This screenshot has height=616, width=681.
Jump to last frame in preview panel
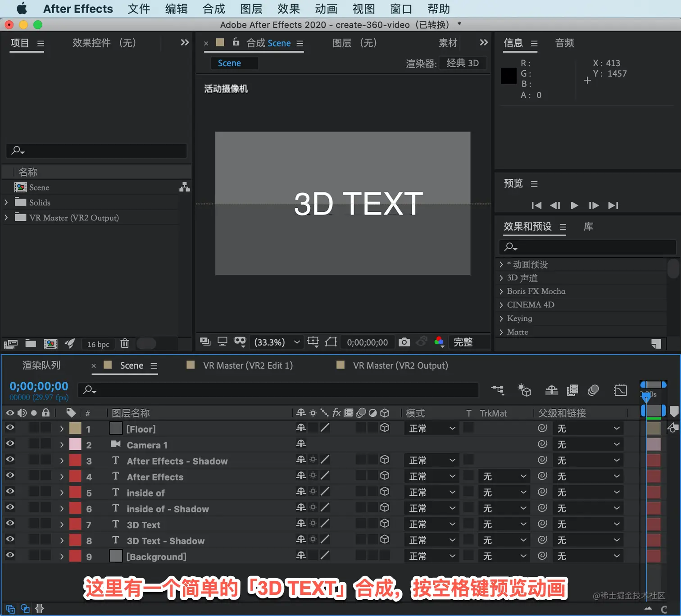tap(613, 205)
